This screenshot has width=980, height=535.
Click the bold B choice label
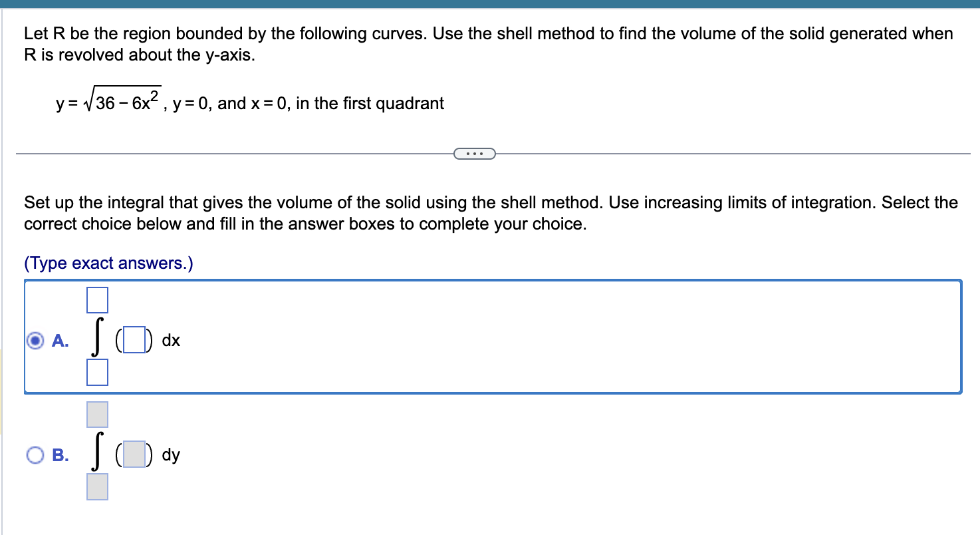click(x=59, y=455)
